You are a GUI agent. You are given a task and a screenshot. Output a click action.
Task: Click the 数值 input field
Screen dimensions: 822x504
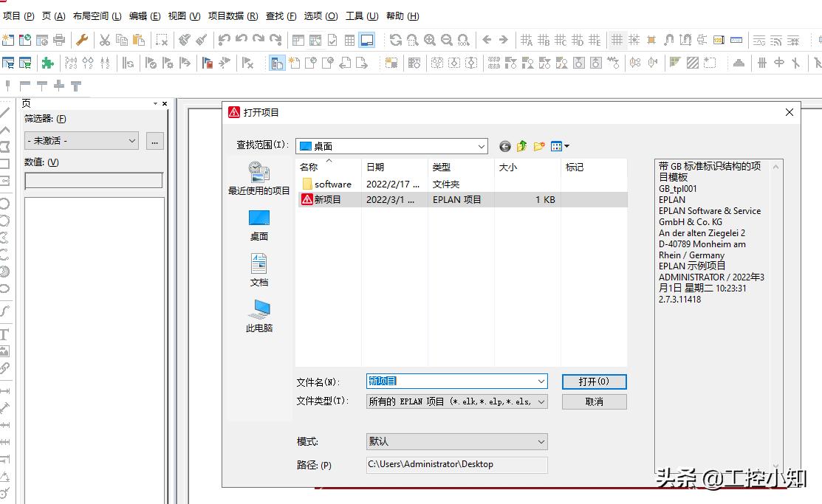pos(93,180)
